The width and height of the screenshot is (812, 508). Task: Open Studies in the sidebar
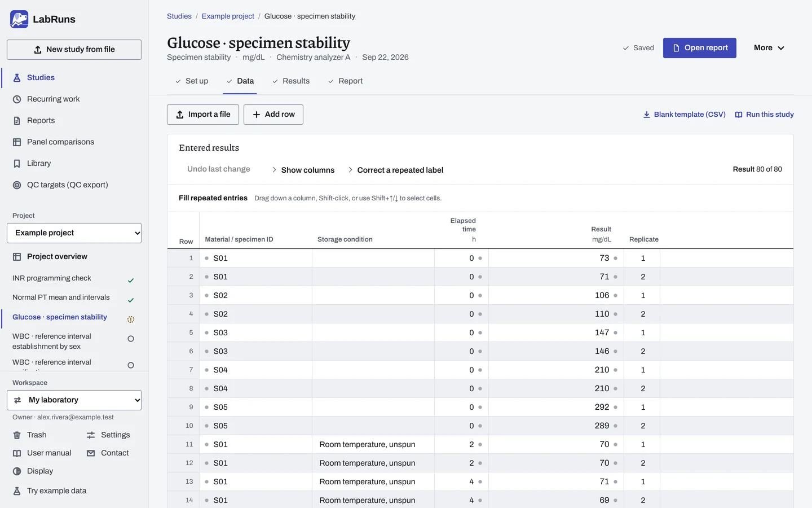click(74, 78)
